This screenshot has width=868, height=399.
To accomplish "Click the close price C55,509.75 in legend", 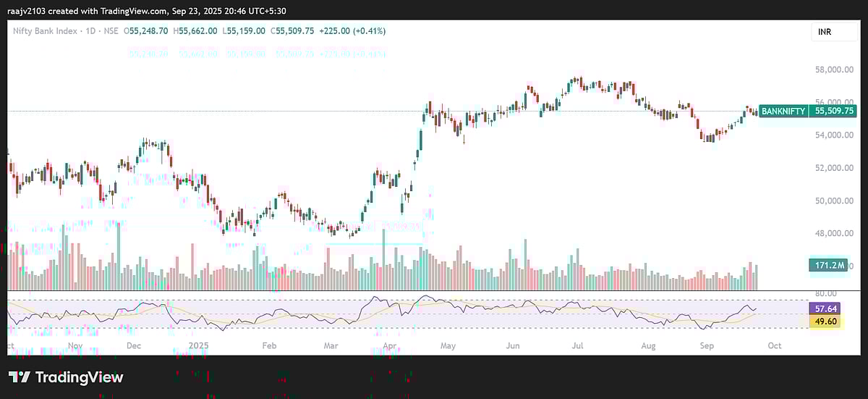I will pos(292,31).
